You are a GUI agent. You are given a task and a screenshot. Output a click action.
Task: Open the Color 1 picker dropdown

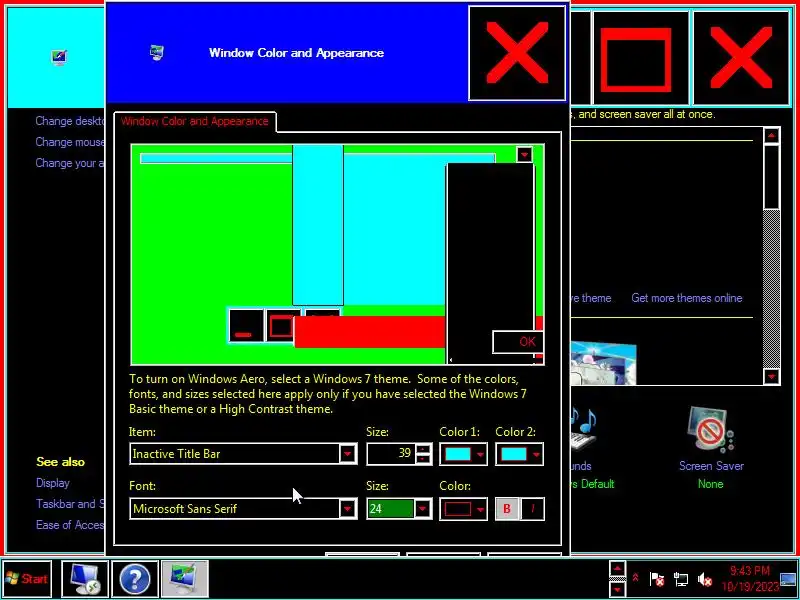463,454
